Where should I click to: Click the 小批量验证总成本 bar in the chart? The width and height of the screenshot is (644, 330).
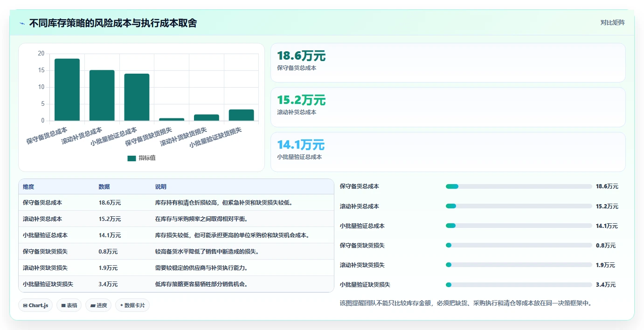[x=137, y=97]
